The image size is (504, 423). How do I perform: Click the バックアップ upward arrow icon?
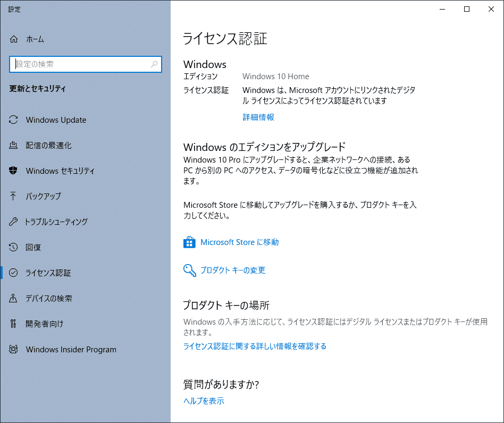click(14, 197)
